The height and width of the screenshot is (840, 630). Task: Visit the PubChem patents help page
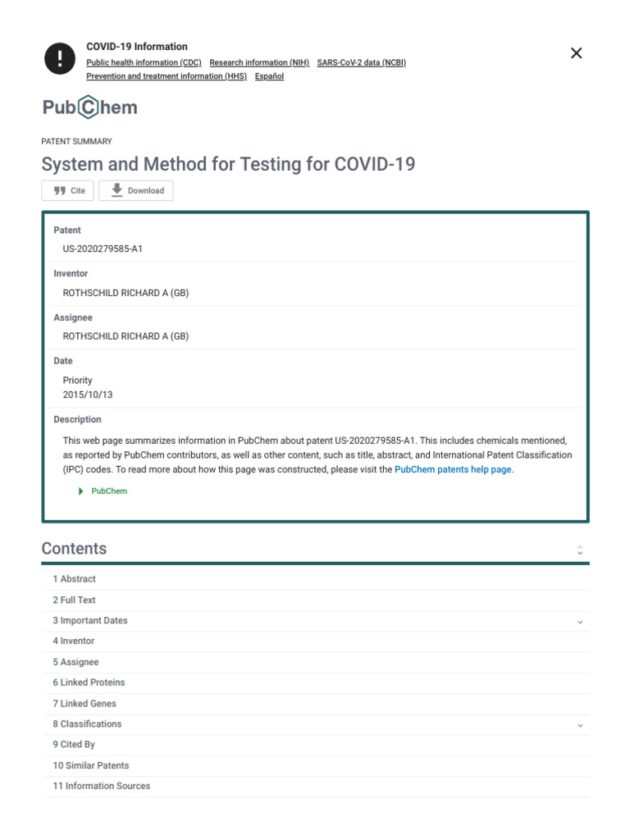[453, 470]
